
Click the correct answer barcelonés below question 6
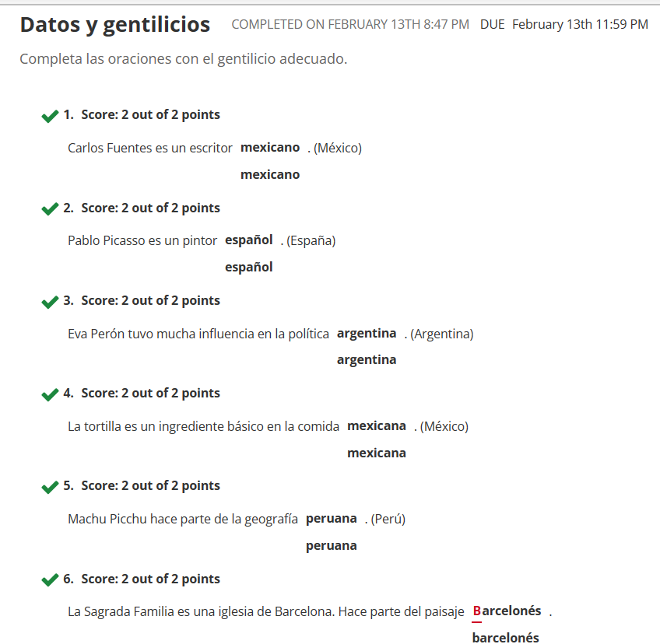[x=506, y=638]
